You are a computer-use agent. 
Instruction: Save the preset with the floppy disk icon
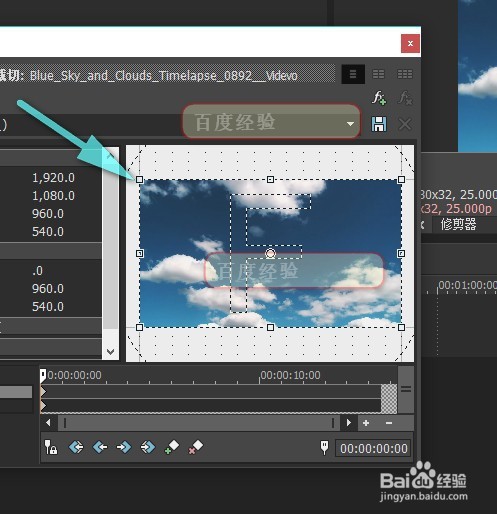point(379,124)
